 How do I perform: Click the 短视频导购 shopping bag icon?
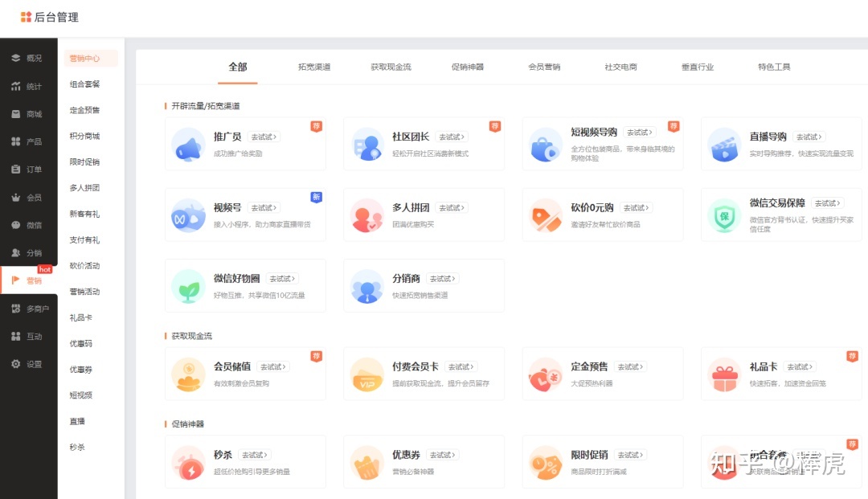click(x=546, y=145)
